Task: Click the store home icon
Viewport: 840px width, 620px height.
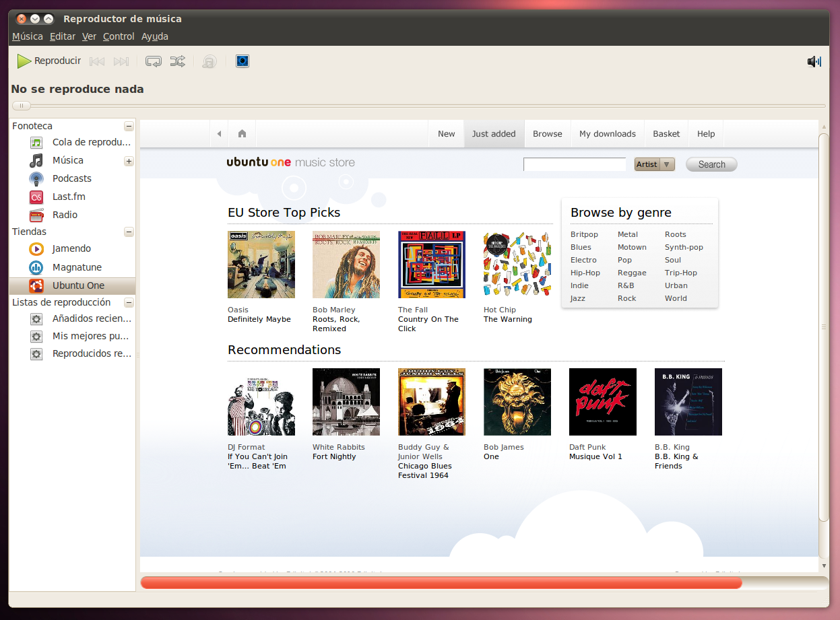Action: [x=241, y=133]
